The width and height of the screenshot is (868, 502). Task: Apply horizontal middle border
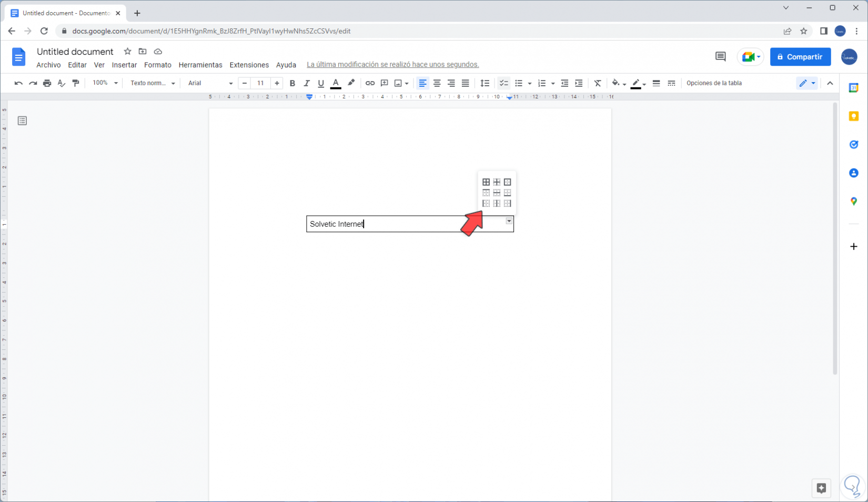coord(497,193)
